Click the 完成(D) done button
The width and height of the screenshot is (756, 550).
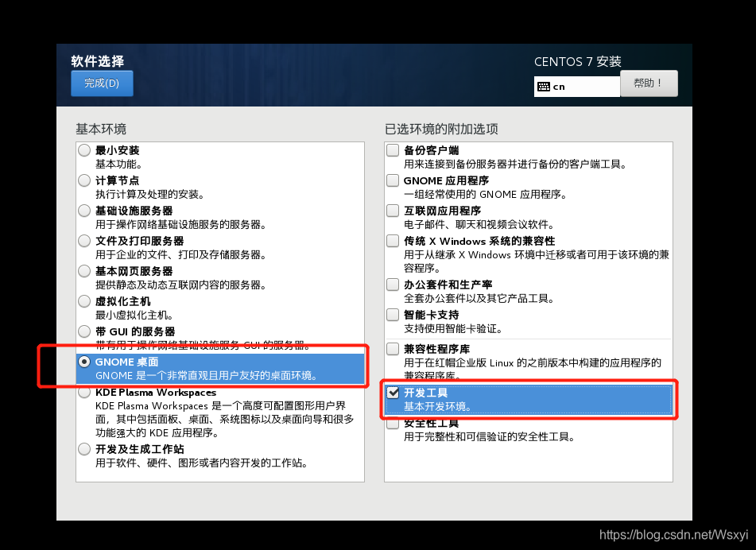pos(102,83)
